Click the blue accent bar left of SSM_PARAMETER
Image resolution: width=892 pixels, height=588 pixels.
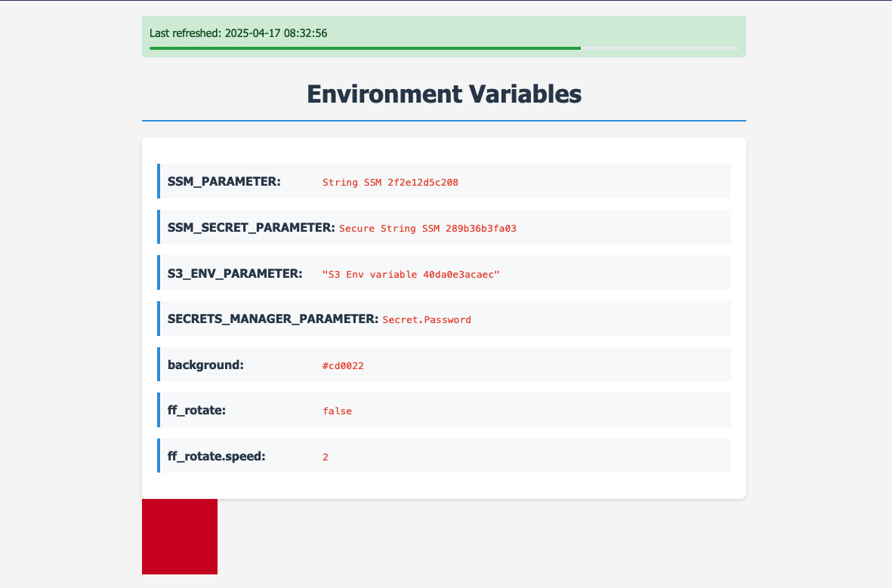(159, 181)
